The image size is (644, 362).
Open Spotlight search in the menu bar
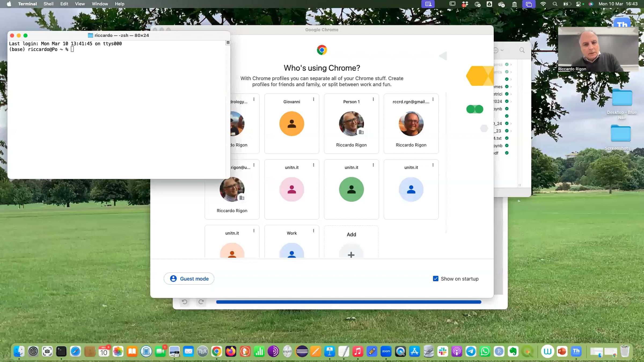[555, 4]
